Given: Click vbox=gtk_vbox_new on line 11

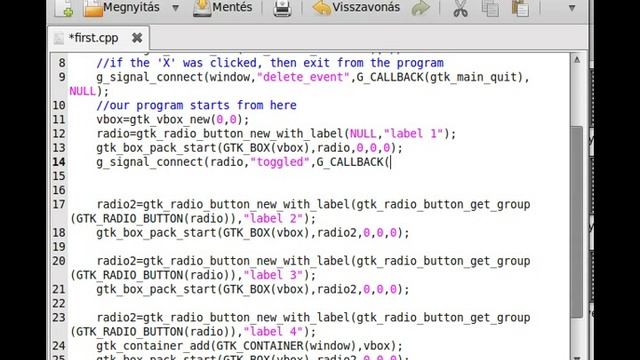Looking at the screenshot, I should click(x=153, y=120).
